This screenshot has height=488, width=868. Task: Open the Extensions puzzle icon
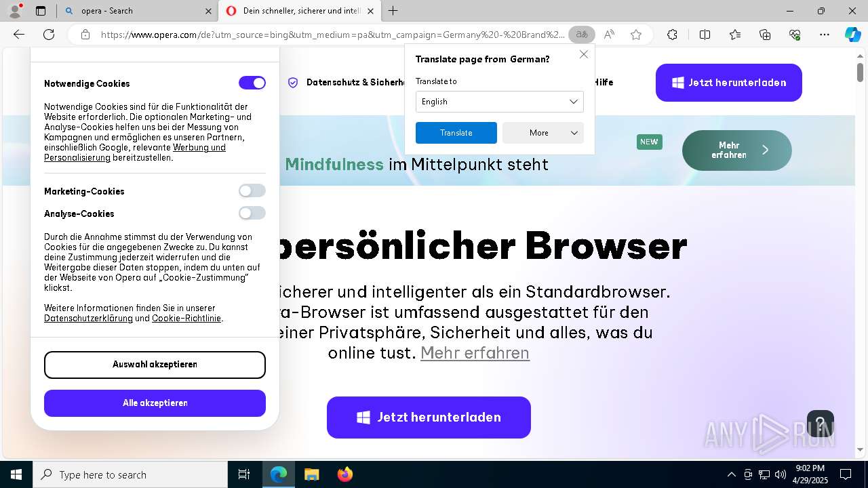tap(672, 35)
